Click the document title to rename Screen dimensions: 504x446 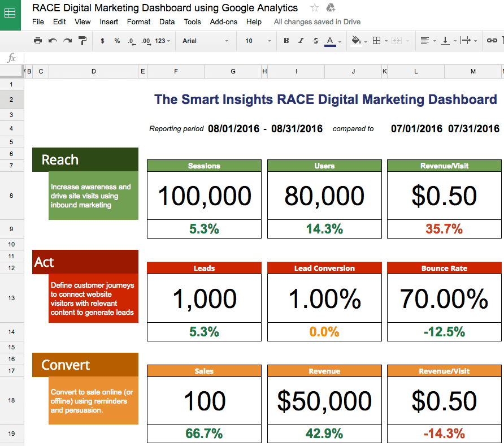(165, 8)
